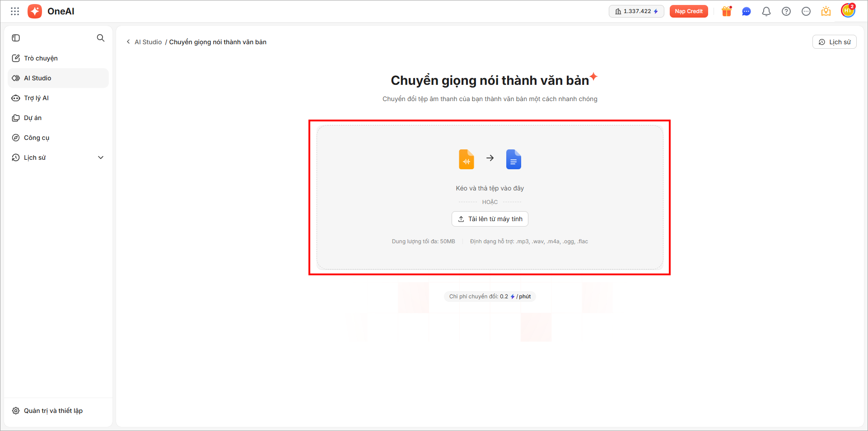Viewport: 868px width, 431px height.
Task: Click the OneAI brand name
Action: coord(61,11)
